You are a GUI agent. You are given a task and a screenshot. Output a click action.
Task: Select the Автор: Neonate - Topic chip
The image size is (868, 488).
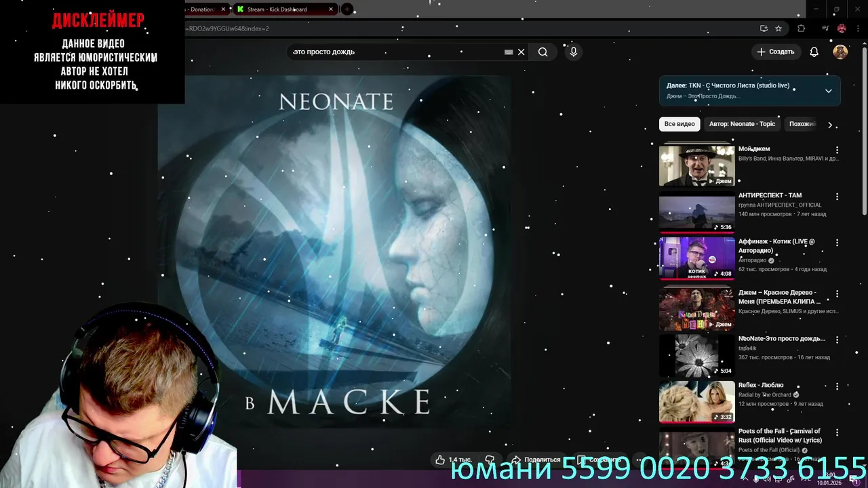[x=742, y=124]
